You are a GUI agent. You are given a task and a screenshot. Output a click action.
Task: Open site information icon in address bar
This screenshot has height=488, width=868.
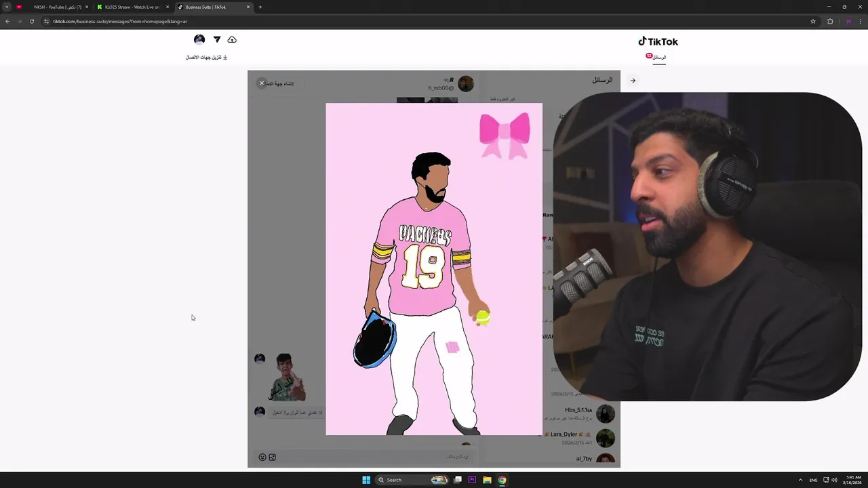click(47, 21)
